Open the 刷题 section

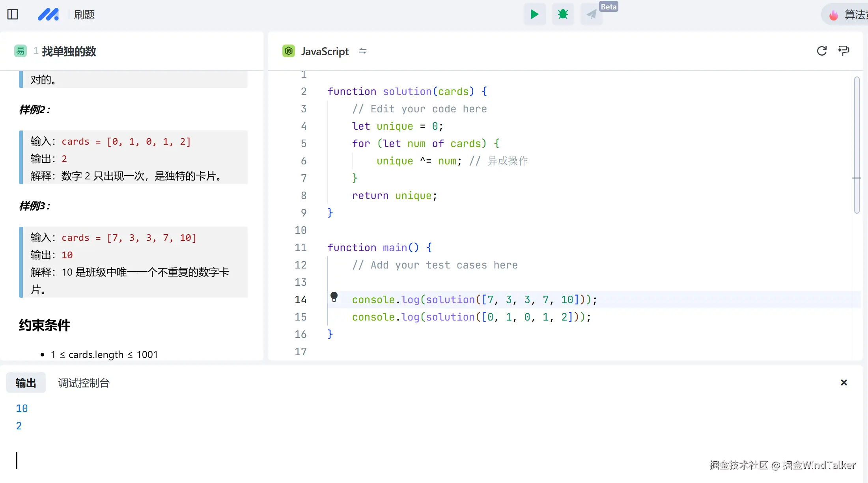click(84, 15)
